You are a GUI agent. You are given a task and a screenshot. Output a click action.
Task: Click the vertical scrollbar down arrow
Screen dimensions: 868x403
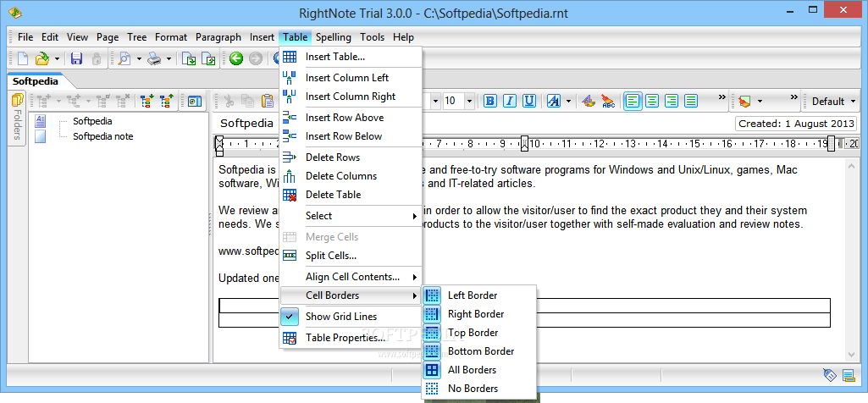pos(851,355)
